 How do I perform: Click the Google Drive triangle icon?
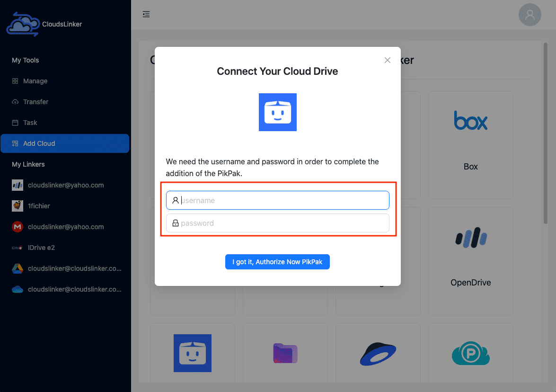[x=18, y=268]
